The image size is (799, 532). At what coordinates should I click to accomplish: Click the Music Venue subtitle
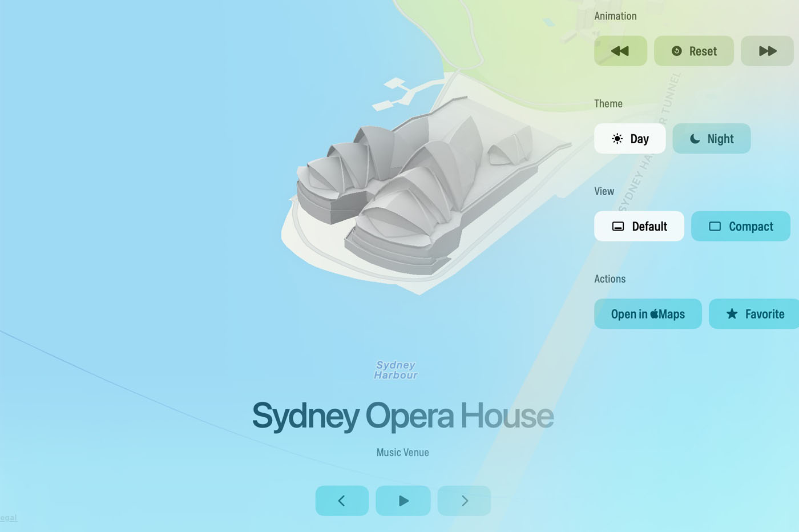(x=402, y=452)
